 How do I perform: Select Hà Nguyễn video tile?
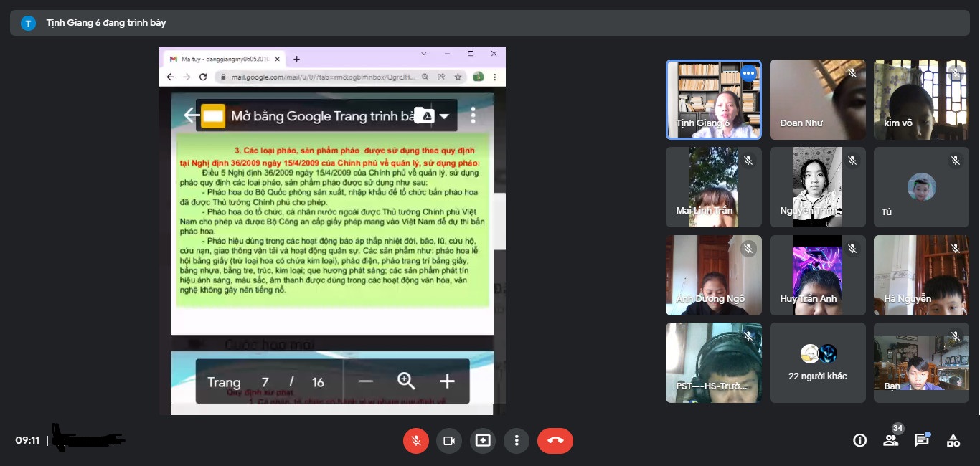coord(921,275)
